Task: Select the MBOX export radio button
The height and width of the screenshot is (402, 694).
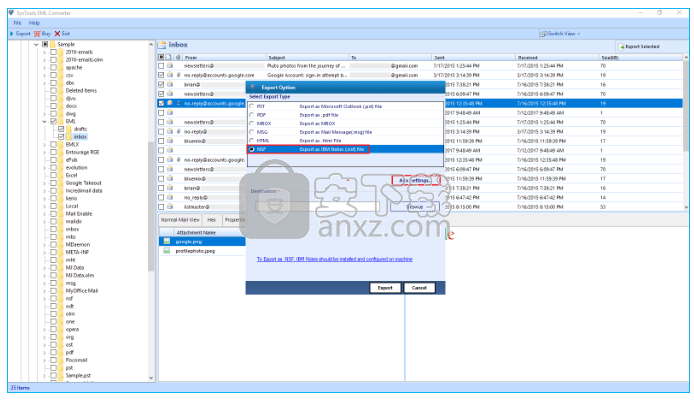Action: pos(252,124)
